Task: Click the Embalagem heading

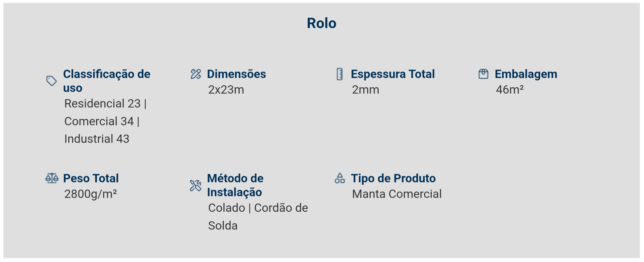Action: pyautogui.click(x=526, y=74)
